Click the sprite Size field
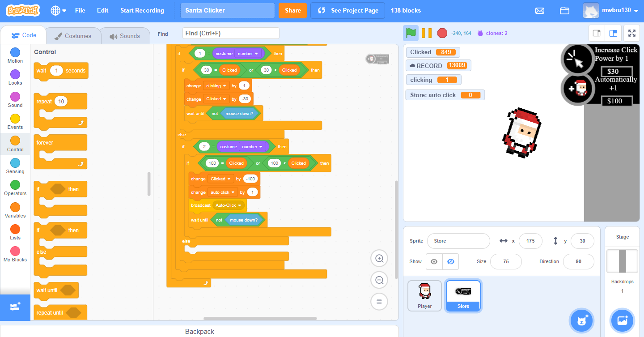The width and height of the screenshot is (644, 337). pos(506,261)
